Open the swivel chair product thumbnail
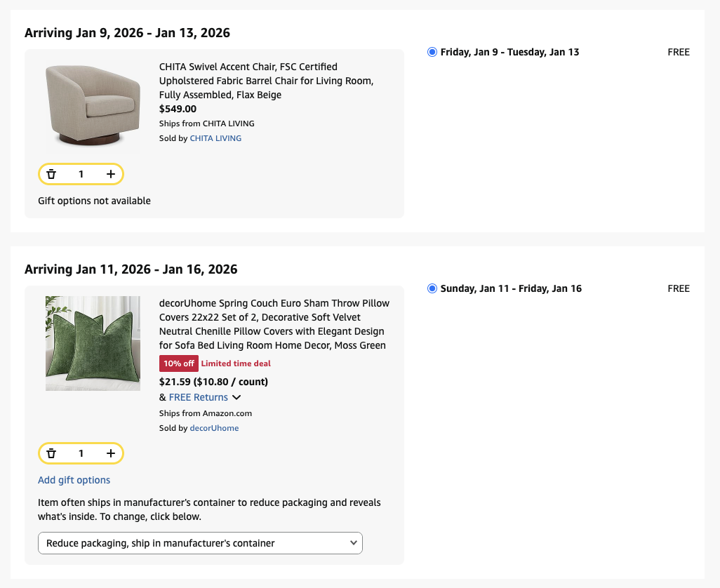The height and width of the screenshot is (588, 720). [93, 105]
